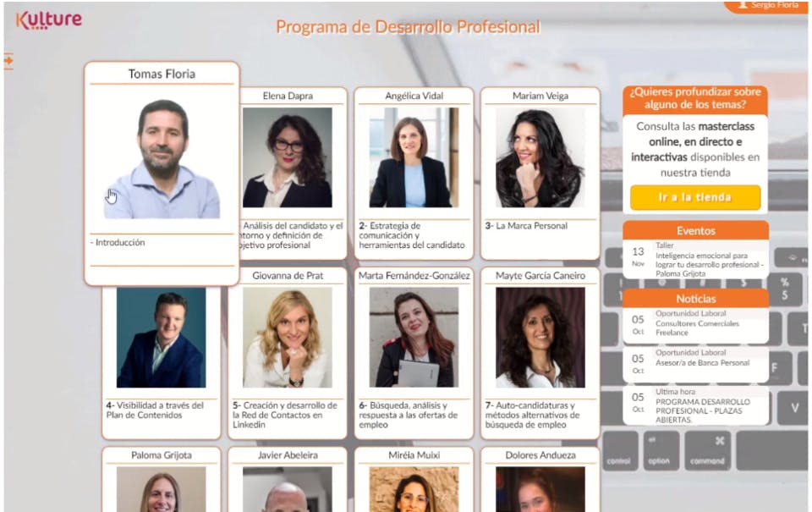This screenshot has height=512, width=812.
Task: Click the Eventos section header
Action: [695, 230]
